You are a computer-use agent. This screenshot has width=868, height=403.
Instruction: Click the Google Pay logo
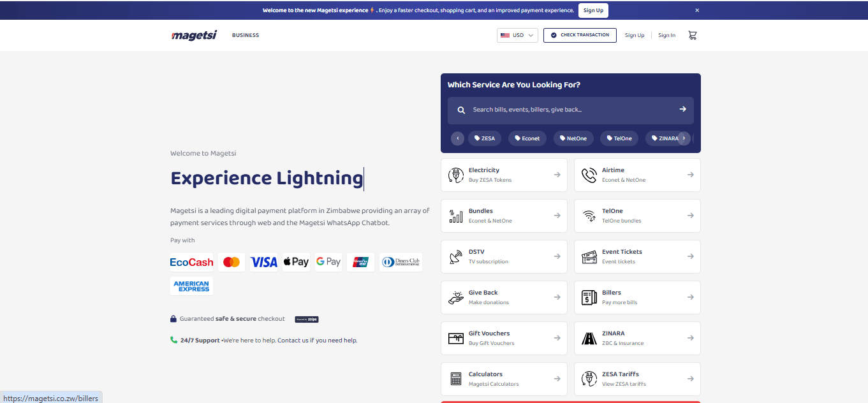pos(328,262)
